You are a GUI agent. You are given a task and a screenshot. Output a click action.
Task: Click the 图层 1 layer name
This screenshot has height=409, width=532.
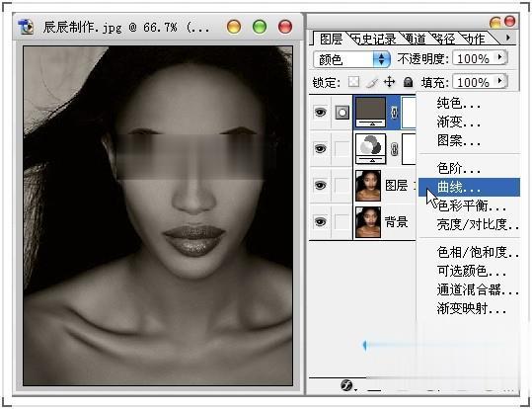coord(401,186)
